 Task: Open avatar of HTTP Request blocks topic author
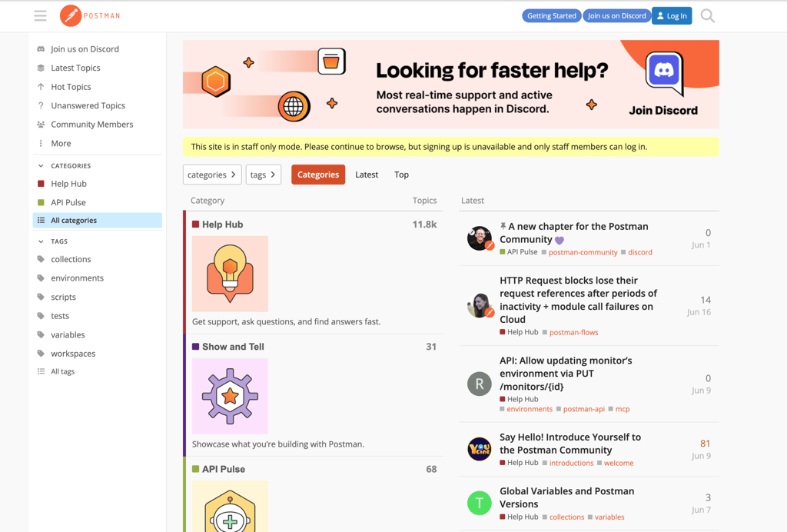point(480,305)
